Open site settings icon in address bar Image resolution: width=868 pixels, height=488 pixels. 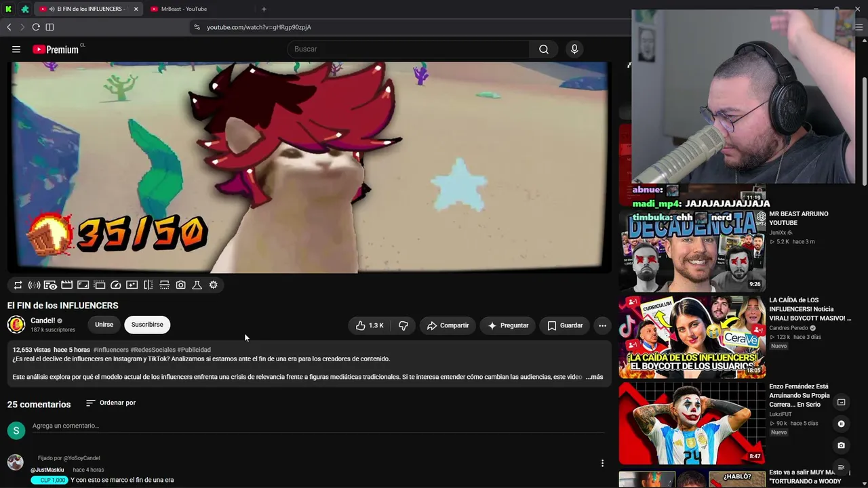coord(197,27)
